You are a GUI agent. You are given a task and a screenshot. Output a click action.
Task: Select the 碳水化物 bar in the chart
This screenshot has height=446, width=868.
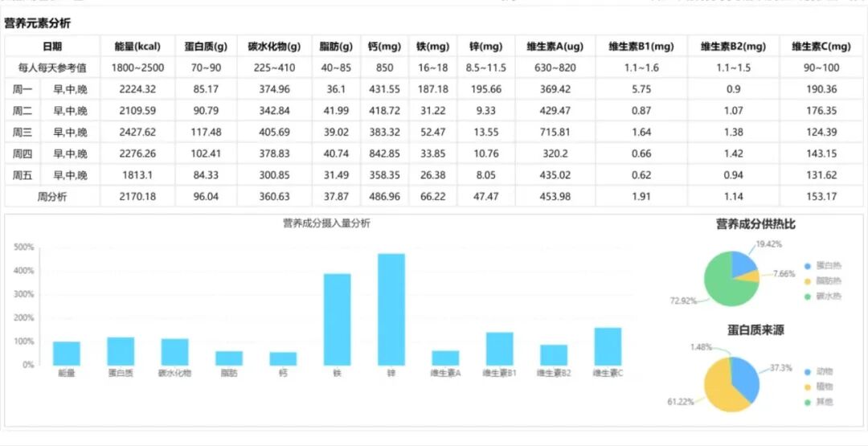click(175, 352)
